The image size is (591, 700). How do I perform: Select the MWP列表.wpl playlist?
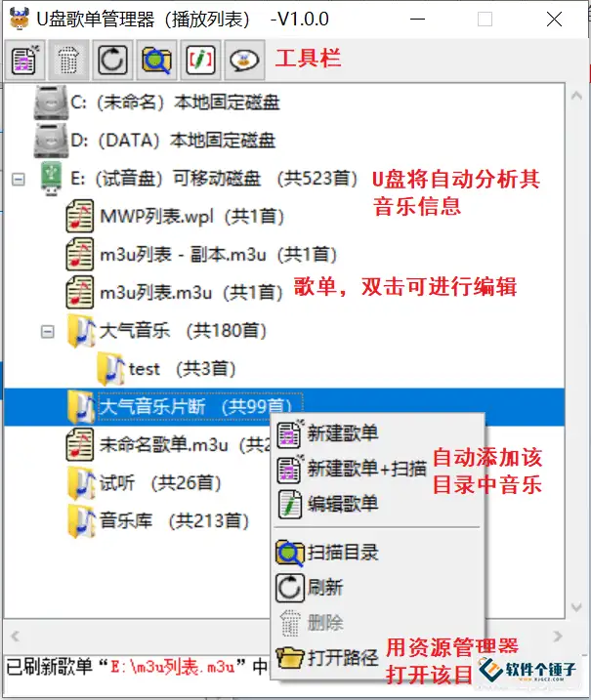tap(192, 217)
